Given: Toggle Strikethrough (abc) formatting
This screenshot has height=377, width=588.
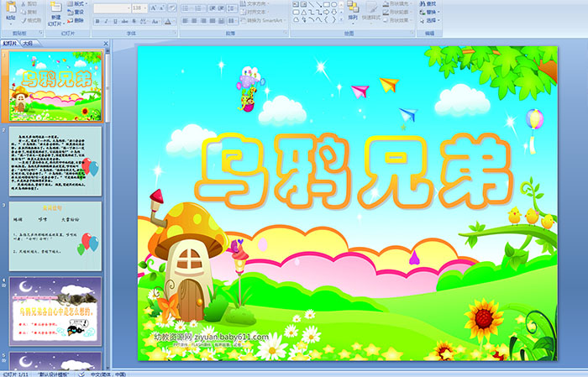Looking at the screenshot, I should click(x=124, y=21).
